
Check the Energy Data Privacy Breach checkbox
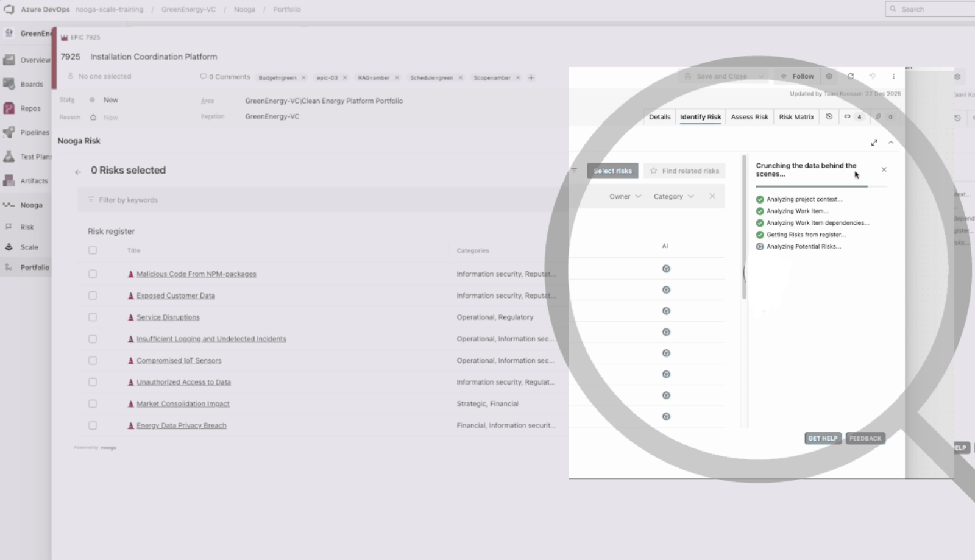[93, 425]
